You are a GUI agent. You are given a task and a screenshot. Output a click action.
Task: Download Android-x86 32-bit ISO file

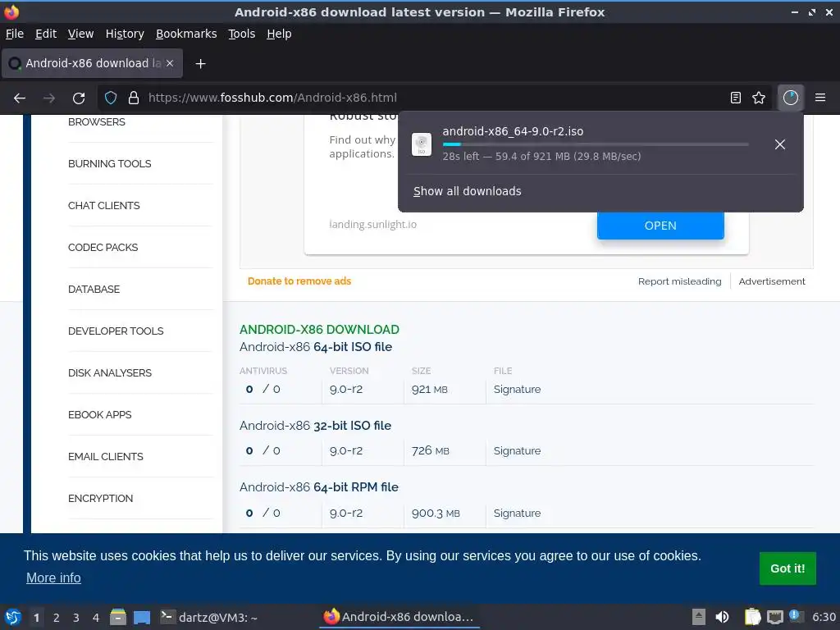315,426
